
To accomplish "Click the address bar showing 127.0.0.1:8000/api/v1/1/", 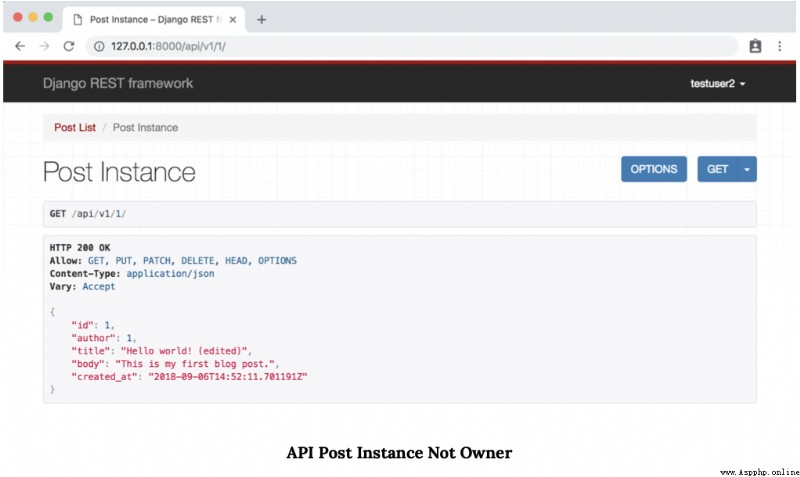I will point(411,46).
